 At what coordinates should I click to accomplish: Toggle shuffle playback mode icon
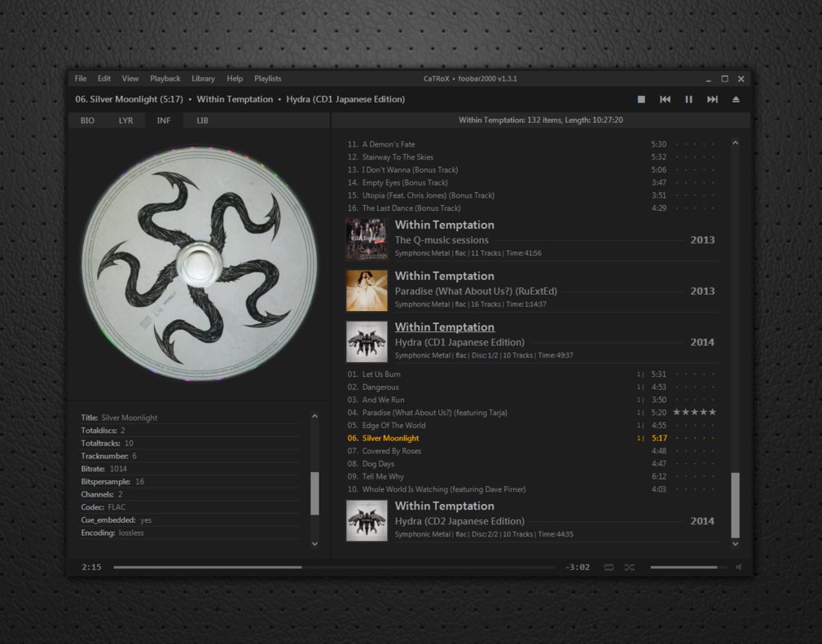630,567
